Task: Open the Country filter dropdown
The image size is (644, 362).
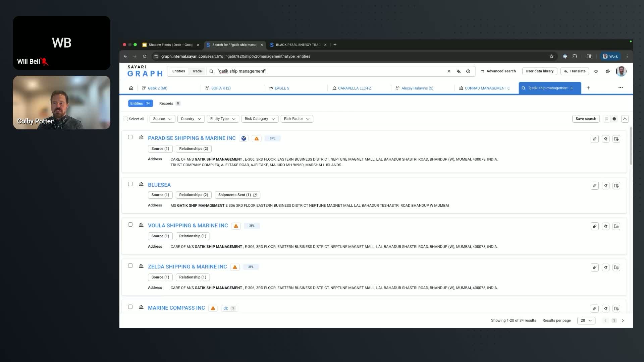Action: [191, 119]
